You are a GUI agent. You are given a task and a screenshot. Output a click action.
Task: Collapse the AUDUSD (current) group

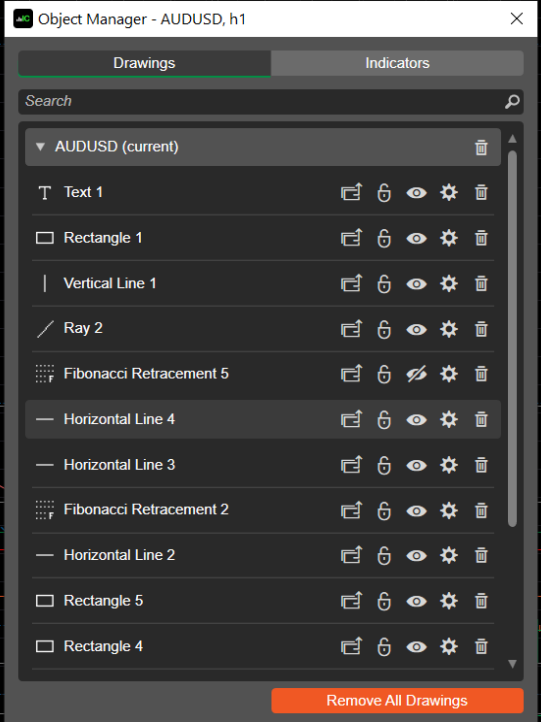coord(41,147)
